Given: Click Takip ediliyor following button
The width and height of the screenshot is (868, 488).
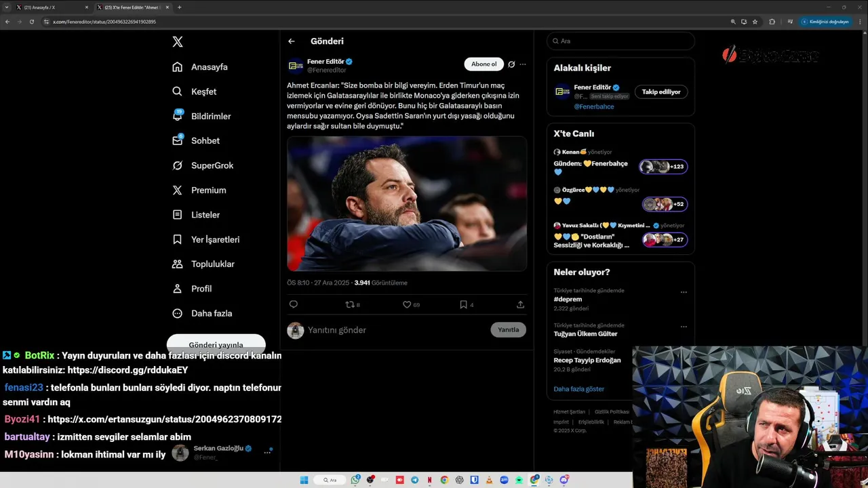Looking at the screenshot, I should tap(661, 92).
